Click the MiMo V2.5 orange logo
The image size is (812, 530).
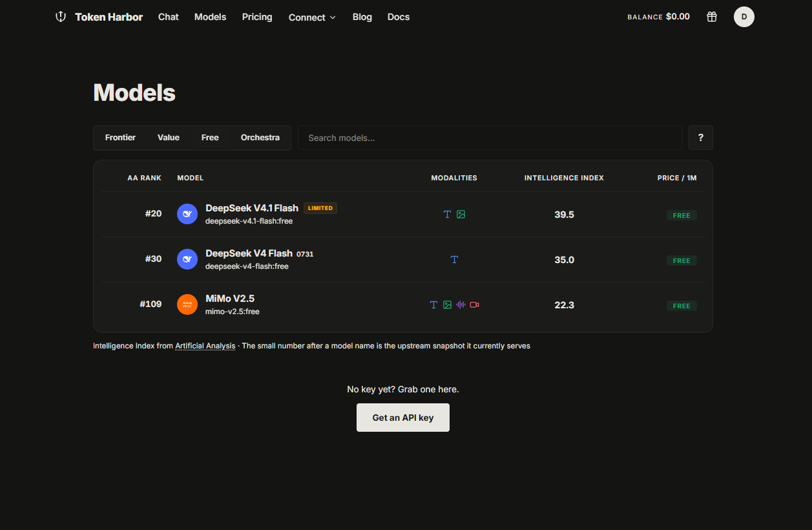187,304
